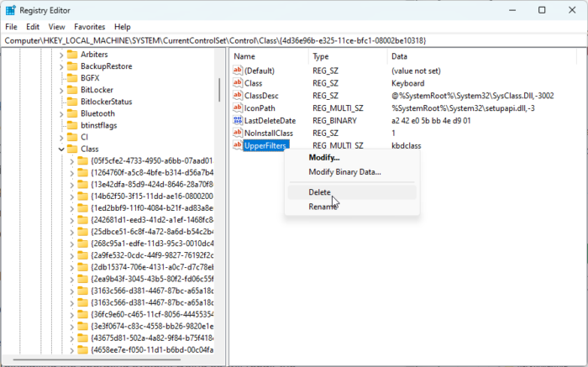
Task: Select the {4658ee7e-f050 key
Action: (152, 349)
